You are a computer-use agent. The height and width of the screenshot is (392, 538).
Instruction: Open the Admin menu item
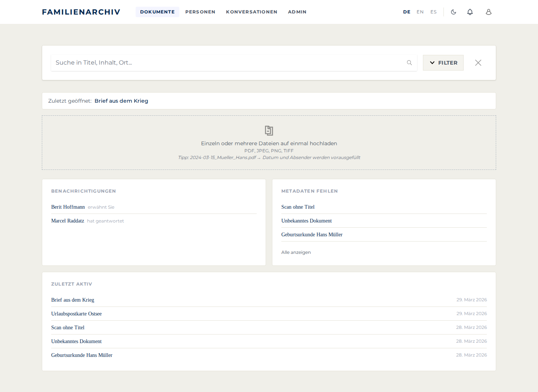point(297,12)
